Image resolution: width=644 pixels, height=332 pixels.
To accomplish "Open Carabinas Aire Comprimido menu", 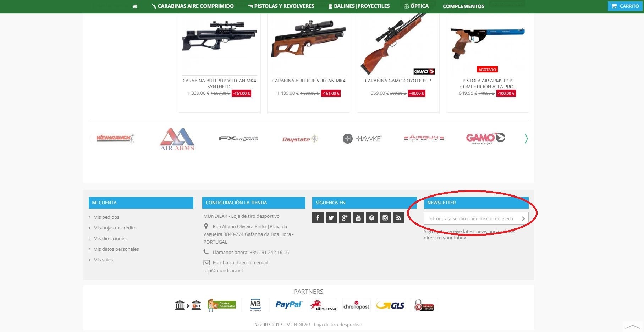I will [x=192, y=6].
